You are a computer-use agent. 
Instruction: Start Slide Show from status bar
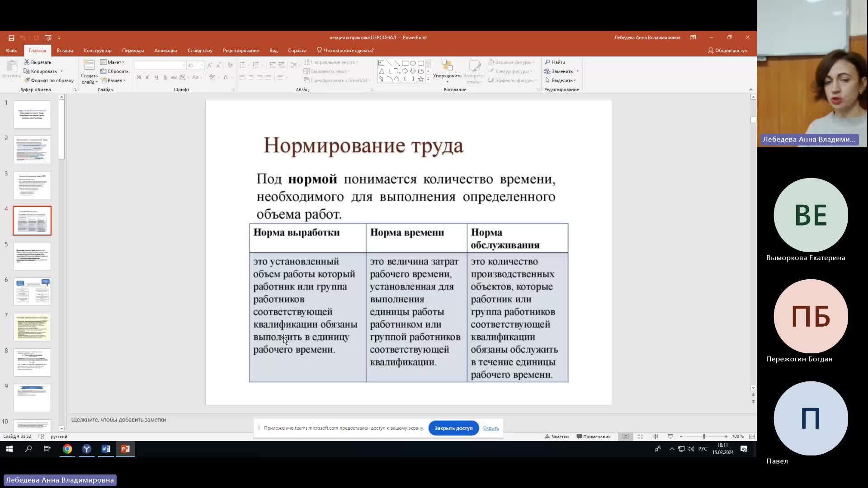pyautogui.click(x=670, y=436)
